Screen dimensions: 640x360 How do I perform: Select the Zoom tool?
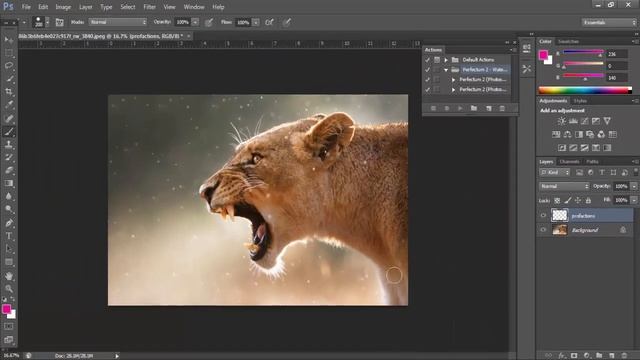(x=9, y=289)
